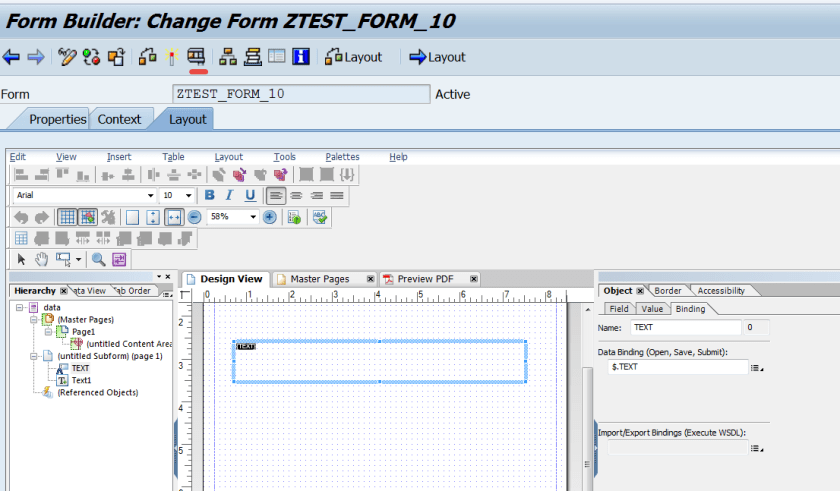Switch to Preview PDF tab
840x491 pixels.
425,279
